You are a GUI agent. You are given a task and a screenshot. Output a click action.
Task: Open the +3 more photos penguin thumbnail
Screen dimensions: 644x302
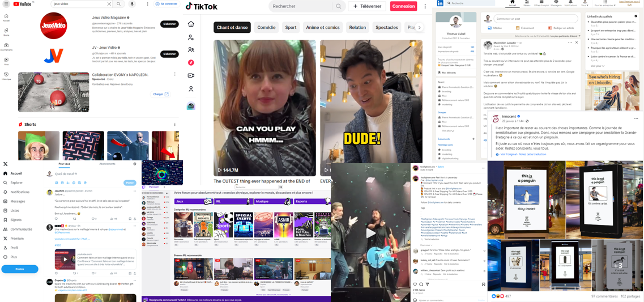click(x=616, y=265)
